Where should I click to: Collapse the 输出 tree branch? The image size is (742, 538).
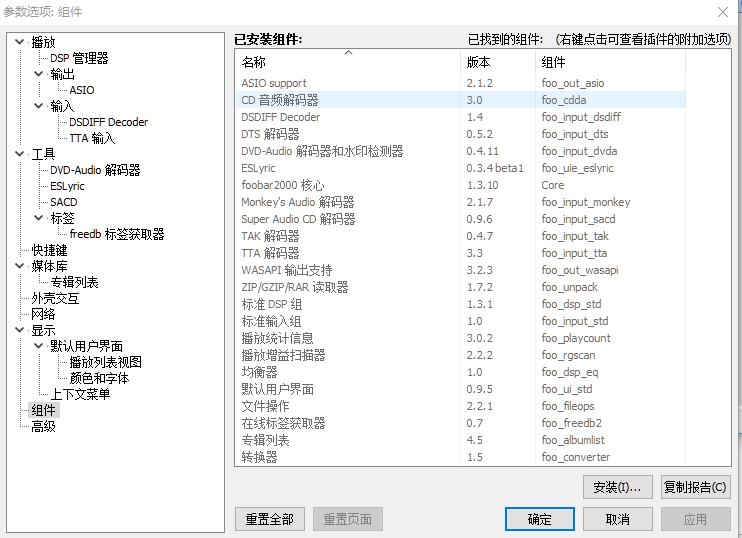39,74
